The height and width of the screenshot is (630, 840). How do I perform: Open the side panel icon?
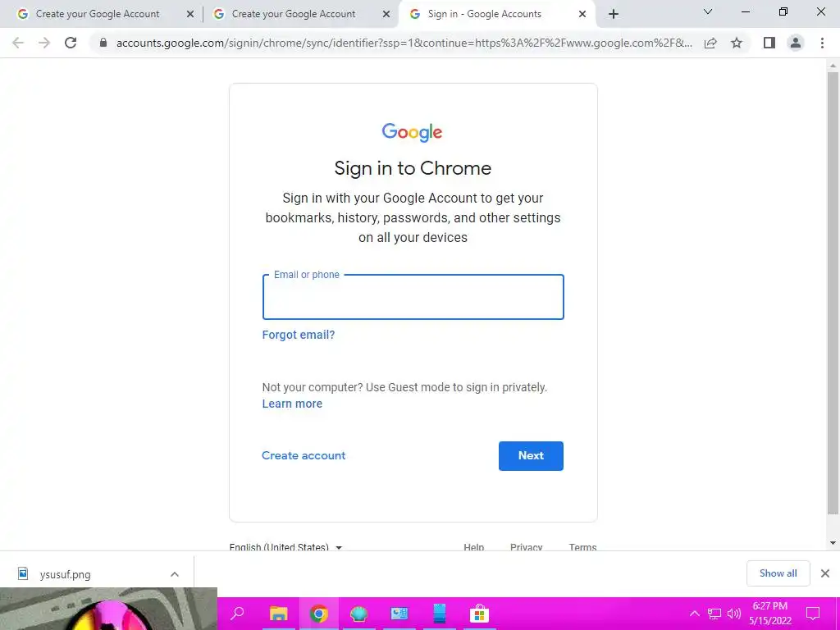click(769, 43)
